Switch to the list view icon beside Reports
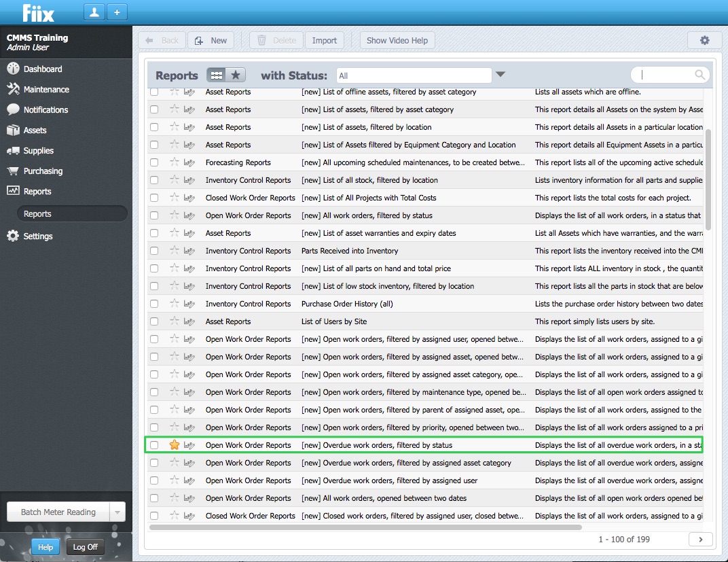Image resolution: width=728 pixels, height=562 pixels. pos(217,75)
